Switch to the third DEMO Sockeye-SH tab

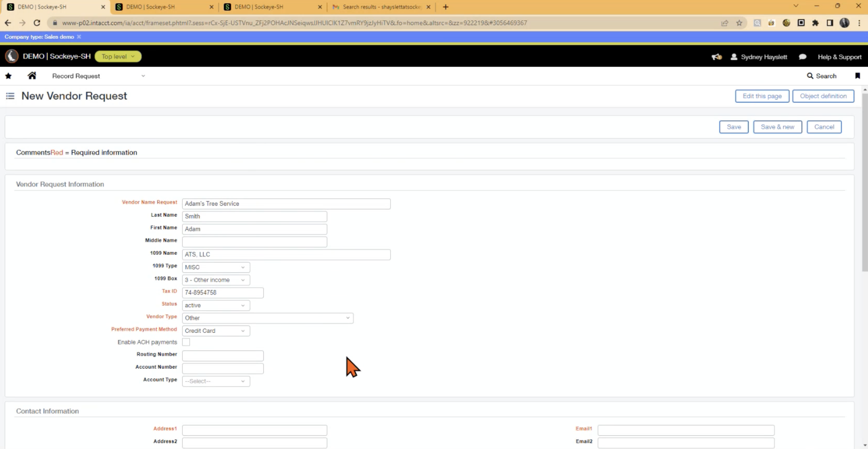(273, 7)
